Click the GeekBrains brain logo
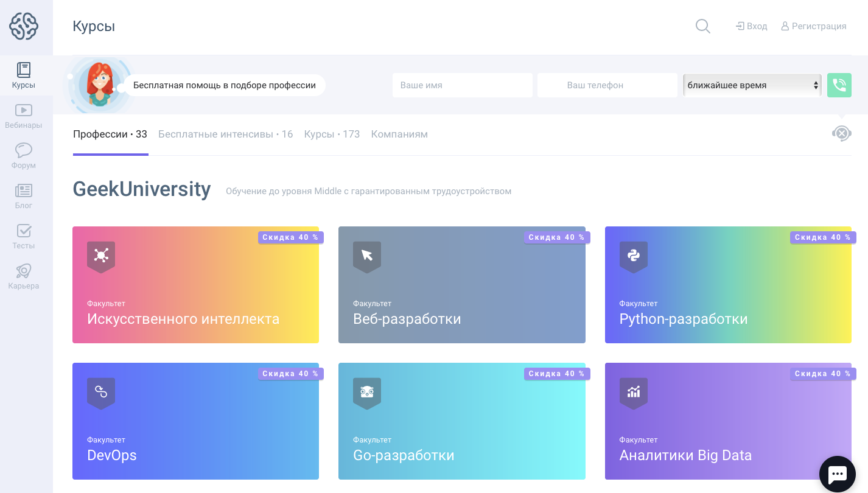 [x=24, y=26]
